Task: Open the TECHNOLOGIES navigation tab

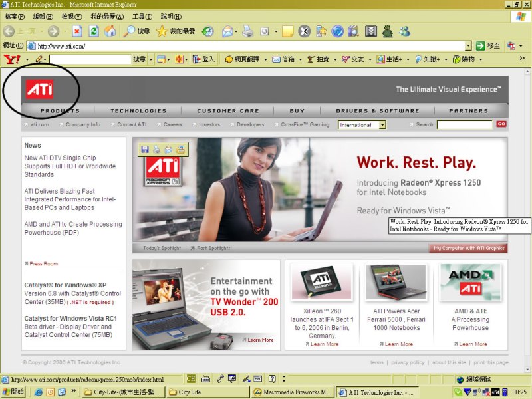Action: (138, 110)
